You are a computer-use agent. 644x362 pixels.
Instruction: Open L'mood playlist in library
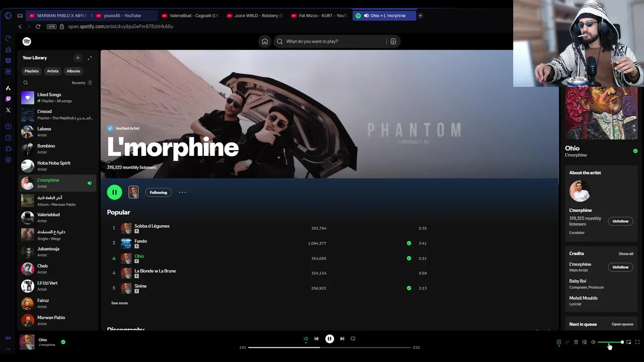(58, 115)
